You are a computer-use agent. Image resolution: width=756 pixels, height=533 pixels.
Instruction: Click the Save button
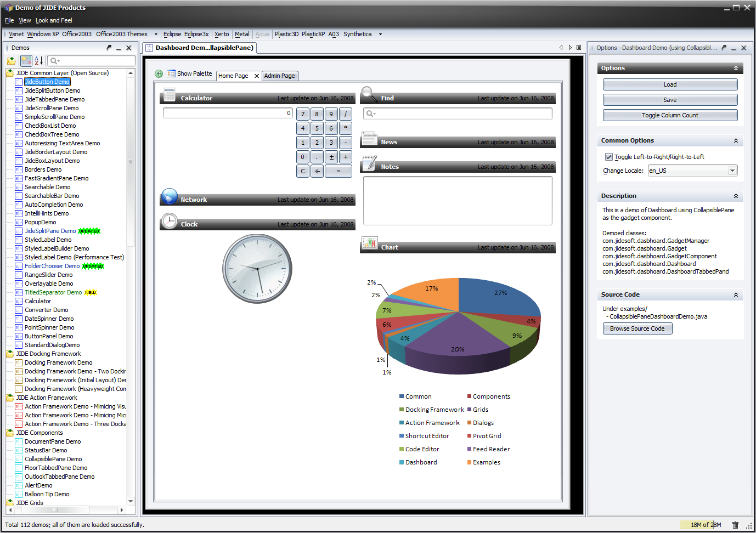click(x=670, y=100)
